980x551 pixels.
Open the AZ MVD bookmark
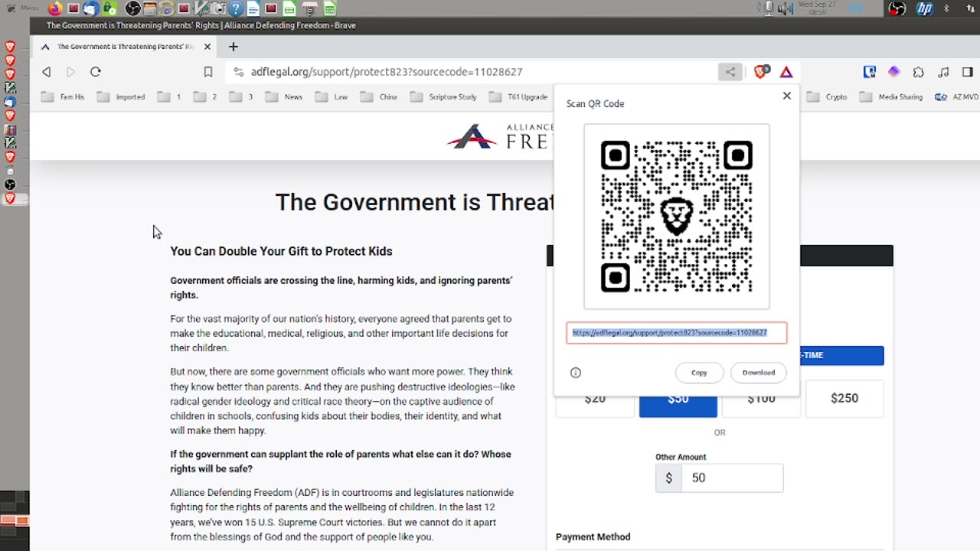tap(956, 97)
